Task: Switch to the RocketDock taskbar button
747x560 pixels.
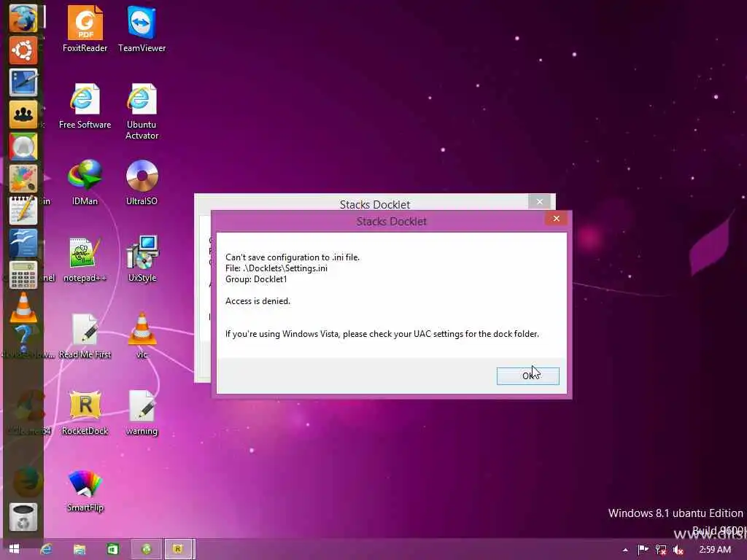Action: [179, 549]
